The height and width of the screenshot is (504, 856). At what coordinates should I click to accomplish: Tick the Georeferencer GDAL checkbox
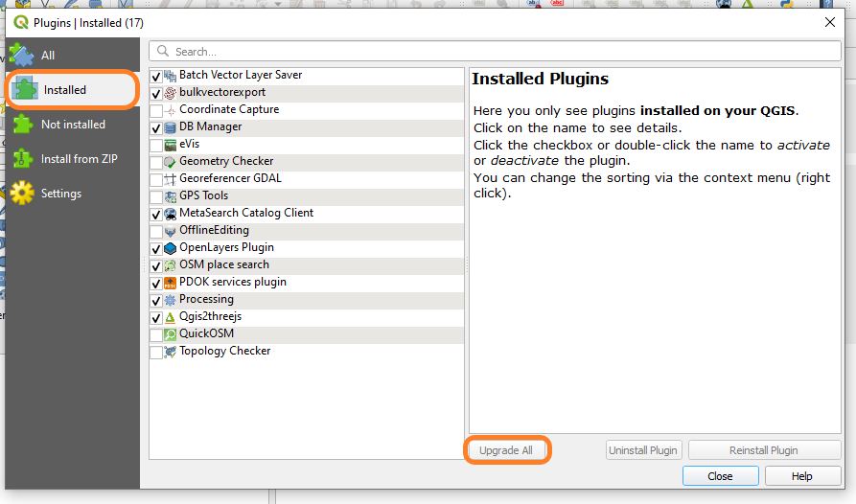pyautogui.click(x=156, y=180)
